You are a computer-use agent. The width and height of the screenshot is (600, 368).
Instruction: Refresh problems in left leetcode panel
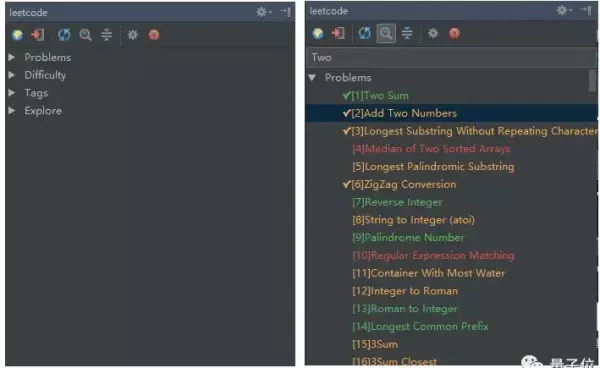pos(64,35)
